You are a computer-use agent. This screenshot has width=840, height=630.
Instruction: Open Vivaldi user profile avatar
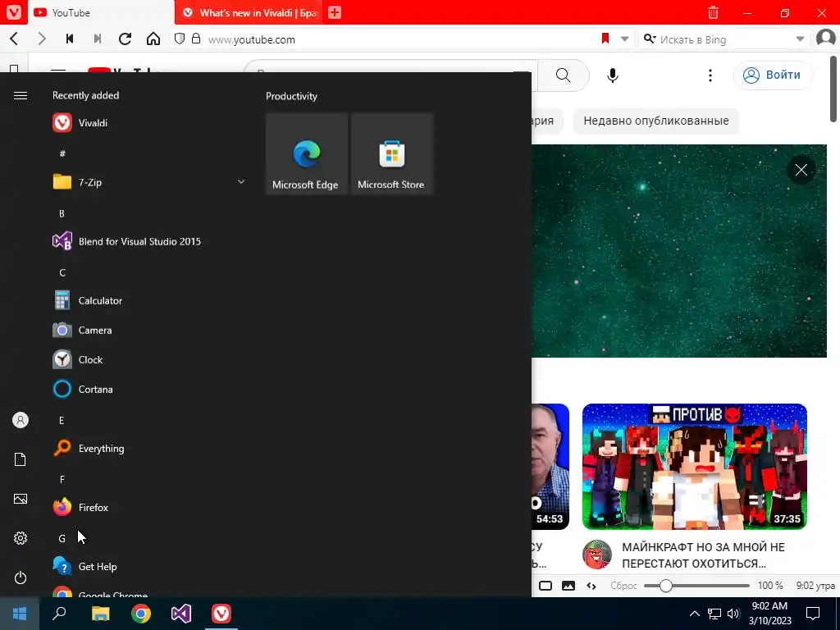(x=826, y=39)
